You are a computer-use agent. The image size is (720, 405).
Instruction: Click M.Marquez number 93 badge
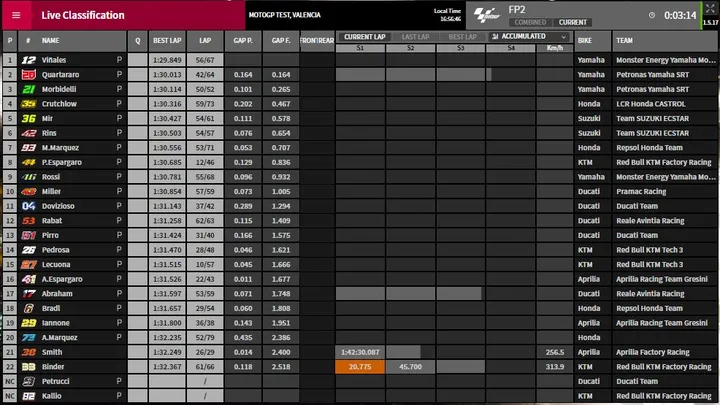click(28, 148)
